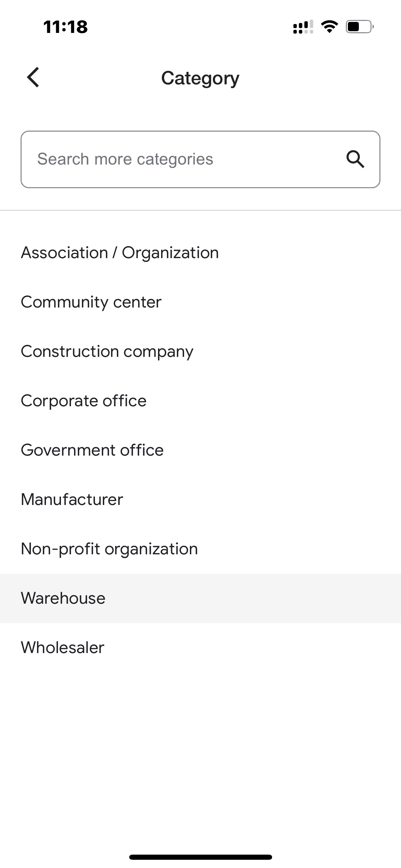Select Wholesaler at the bottom of list
Image resolution: width=401 pixels, height=868 pixels.
(62, 647)
